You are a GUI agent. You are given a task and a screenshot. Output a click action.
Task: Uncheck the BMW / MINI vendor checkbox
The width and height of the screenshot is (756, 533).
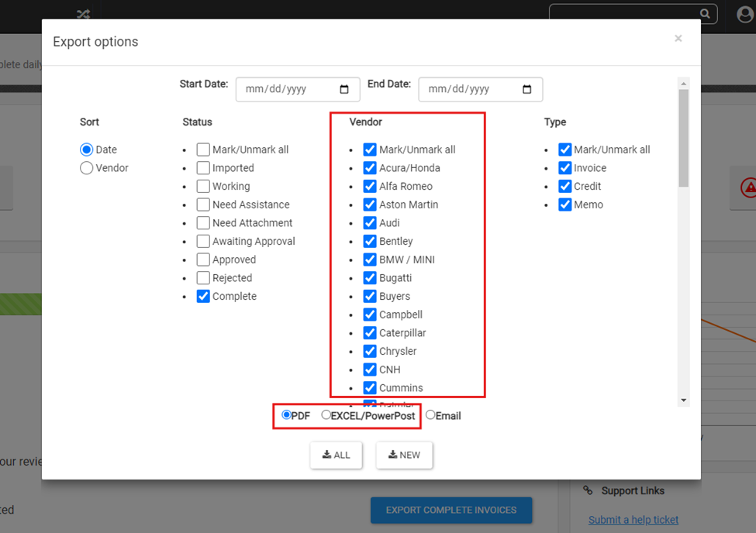tap(370, 260)
